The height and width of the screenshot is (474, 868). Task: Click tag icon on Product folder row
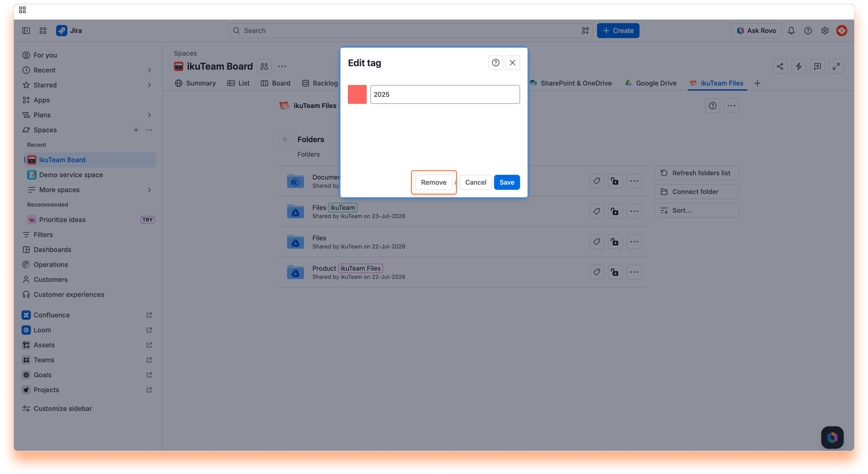click(x=597, y=272)
